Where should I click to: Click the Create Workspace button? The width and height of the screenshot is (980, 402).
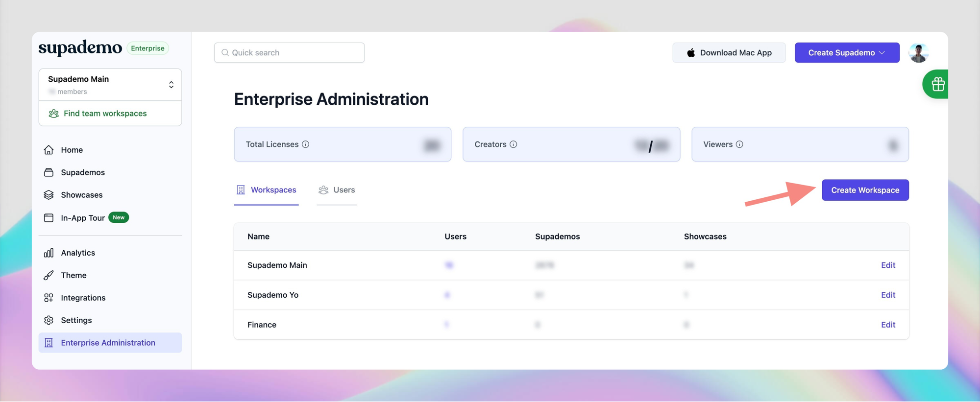865,190
